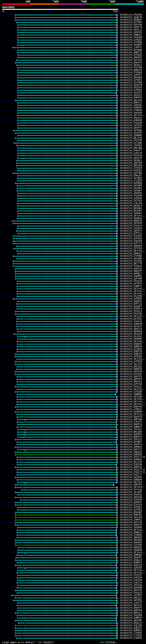This screenshot has width=146, height=644.
Task: Select hit label UniRef100_Q9SP07
Action: click(x=131, y=128)
